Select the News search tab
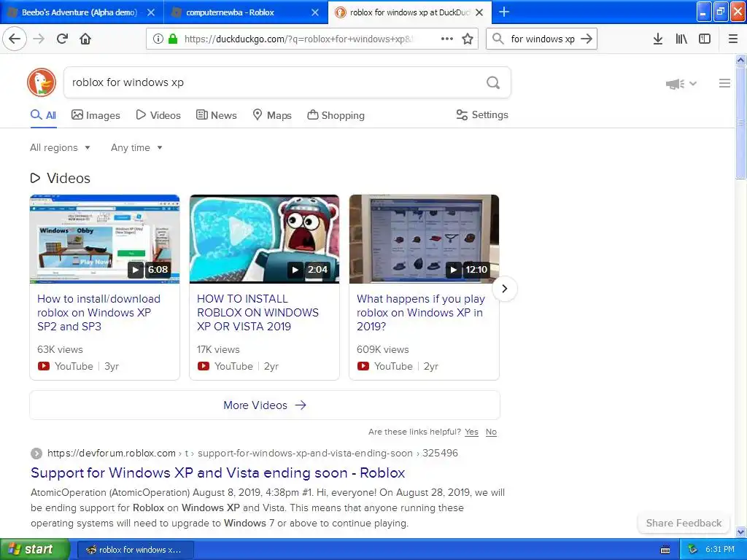Image resolution: width=747 pixels, height=560 pixels. 216,115
